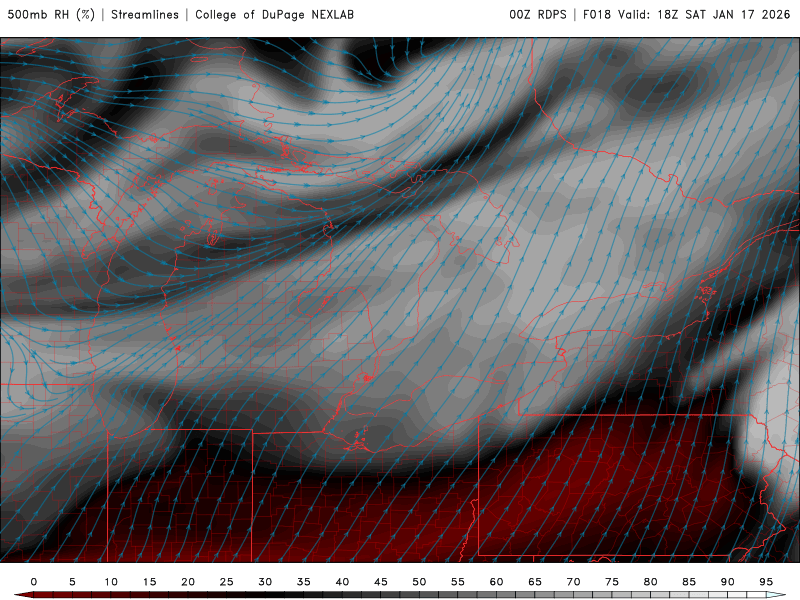Click the 70 value on the color scale
The width and height of the screenshot is (800, 600).
(573, 582)
